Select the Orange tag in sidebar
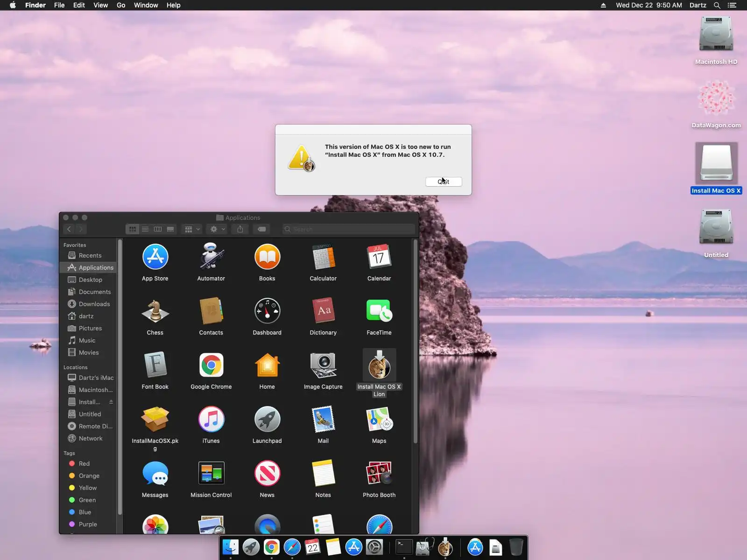 [x=89, y=476]
